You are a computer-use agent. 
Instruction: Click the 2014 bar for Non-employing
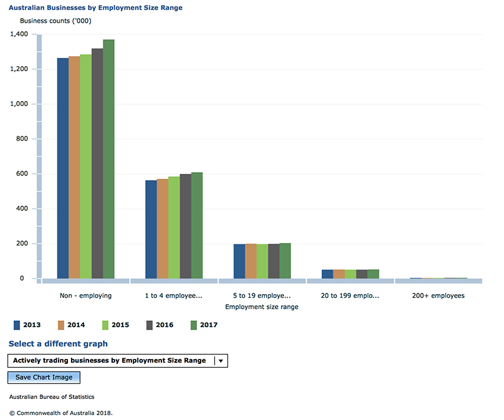tap(74, 168)
